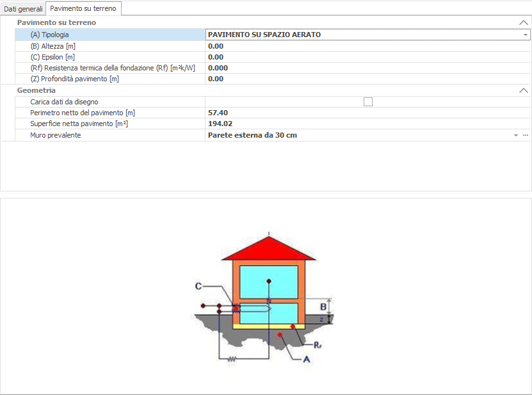This screenshot has height=395, width=532.
Task: Switch to the Dati generali tab
Action: tap(24, 9)
